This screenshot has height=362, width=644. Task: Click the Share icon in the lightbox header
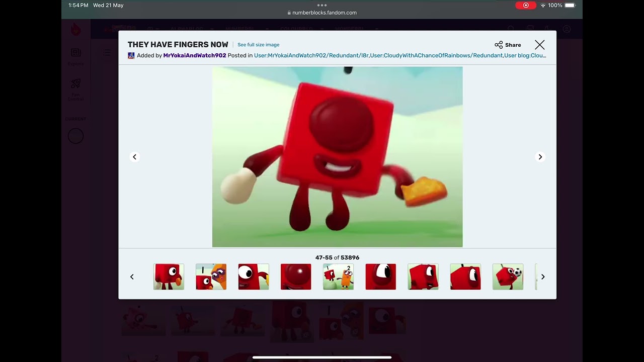(499, 45)
